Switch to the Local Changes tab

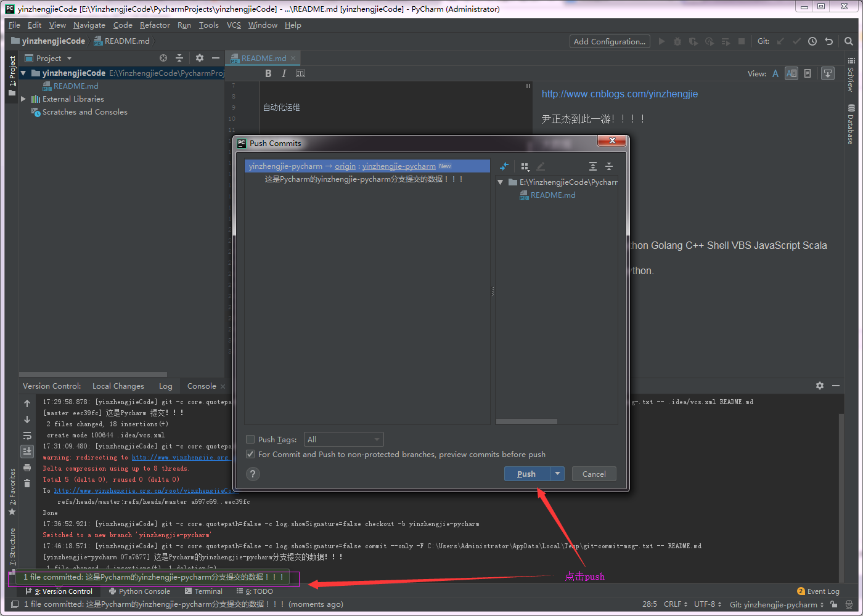tap(118, 386)
